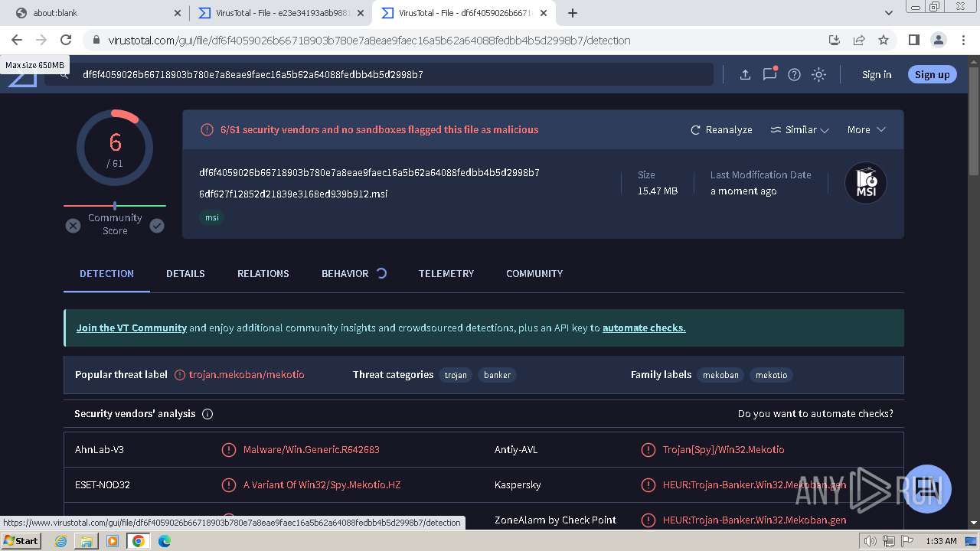980x551 pixels.
Task: Click the community score downvote X icon
Action: [73, 226]
